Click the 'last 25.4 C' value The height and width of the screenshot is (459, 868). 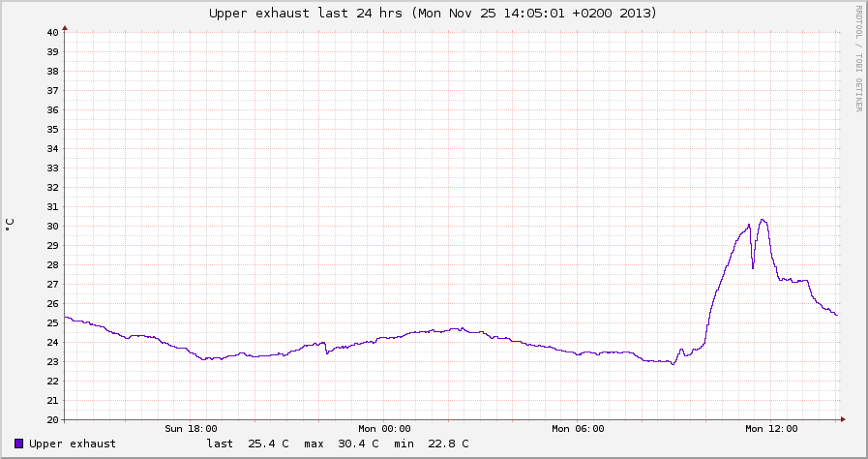tap(248, 444)
